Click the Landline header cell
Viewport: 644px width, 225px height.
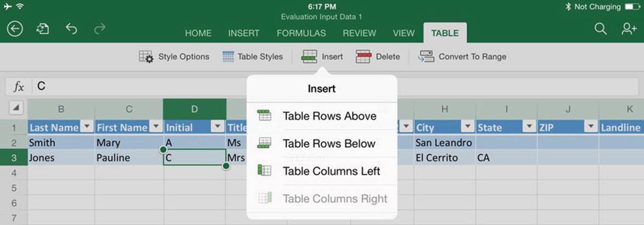tap(621, 127)
